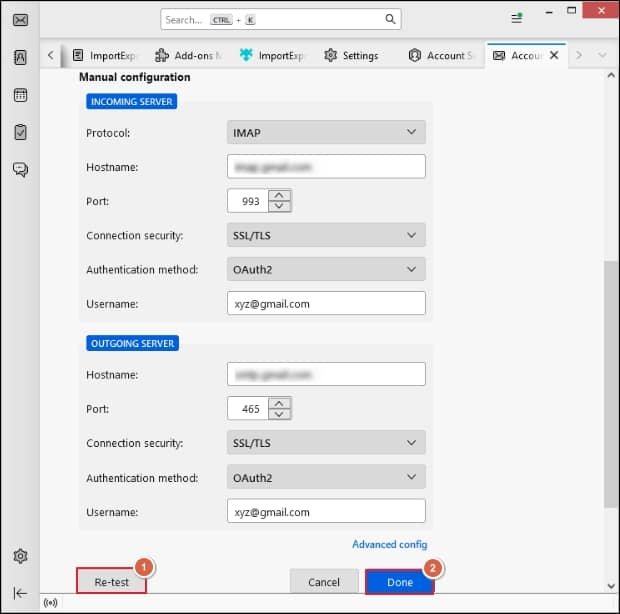Open the Tasks space icon
Image resolution: width=620 pixels, height=614 pixels.
[20, 132]
